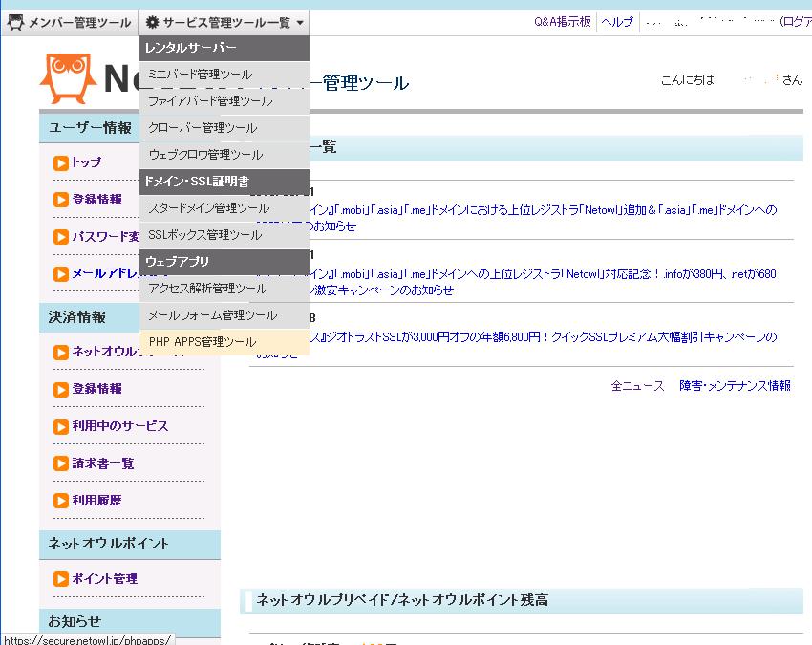The width and height of the screenshot is (812, 645).
Task: Select ミニバード管理ツール from the menu
Action: pyautogui.click(x=201, y=75)
